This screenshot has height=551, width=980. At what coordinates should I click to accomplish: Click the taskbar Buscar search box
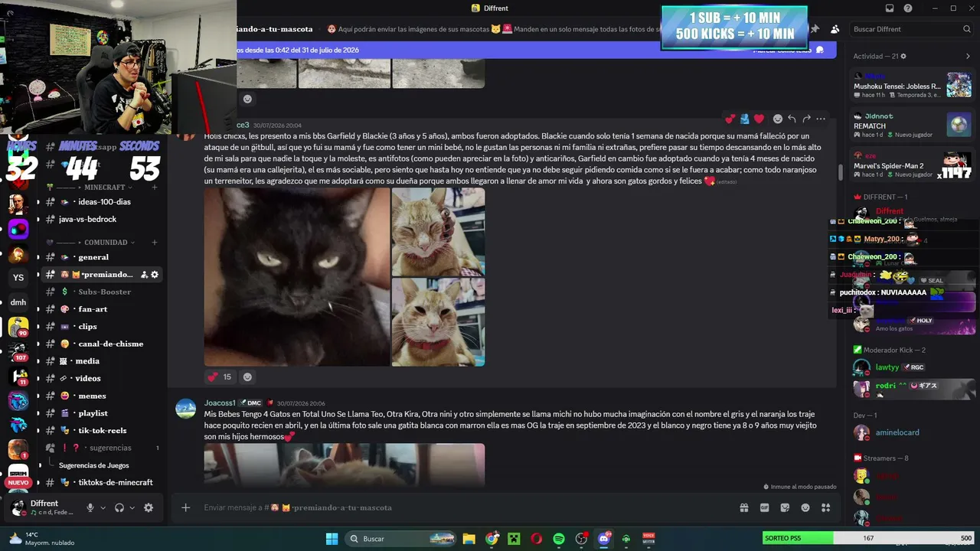pos(401,539)
